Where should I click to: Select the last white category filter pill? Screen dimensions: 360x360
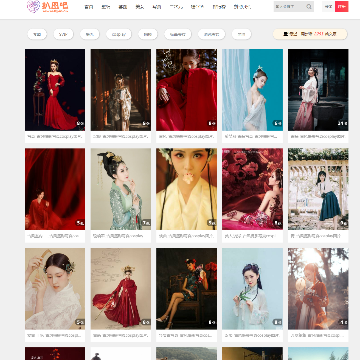pos(241,34)
